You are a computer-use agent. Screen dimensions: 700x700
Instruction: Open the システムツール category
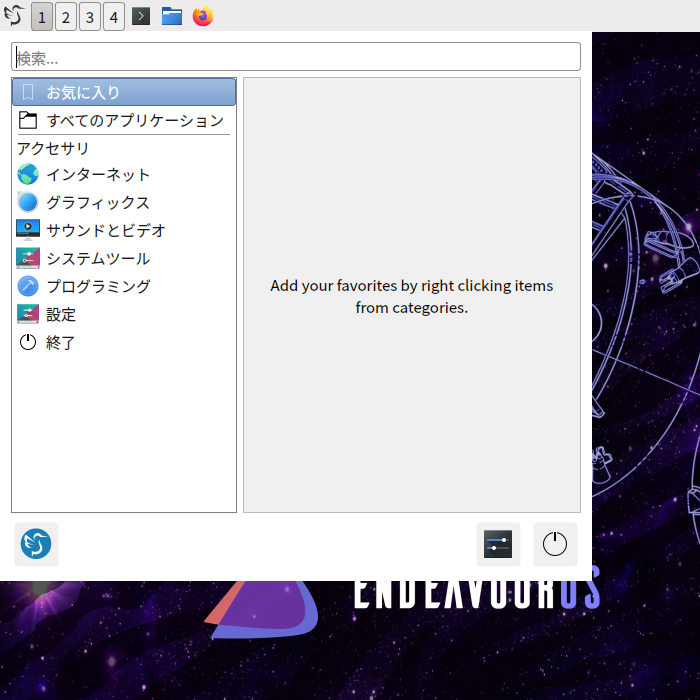tap(124, 258)
